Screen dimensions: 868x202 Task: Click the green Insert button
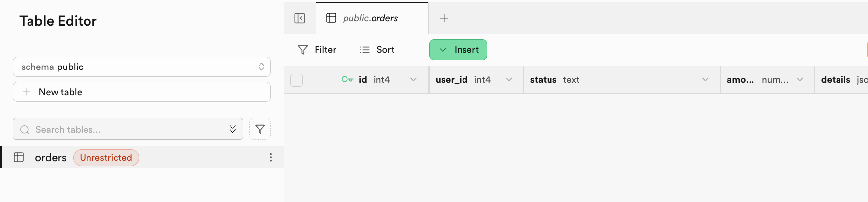[x=458, y=50]
